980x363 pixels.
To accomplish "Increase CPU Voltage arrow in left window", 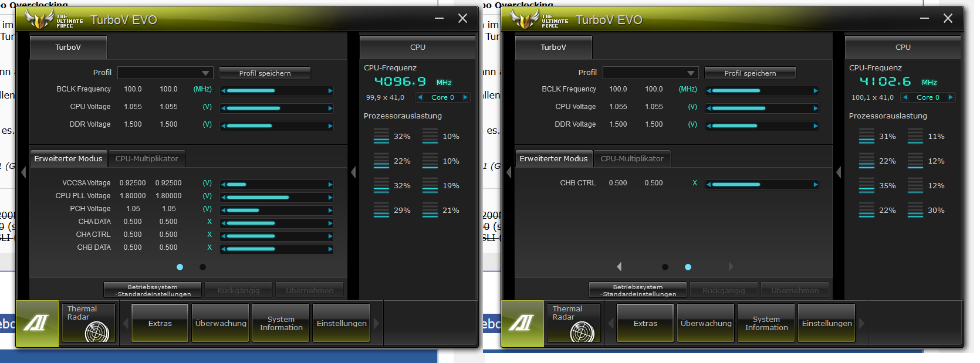I will pos(330,108).
